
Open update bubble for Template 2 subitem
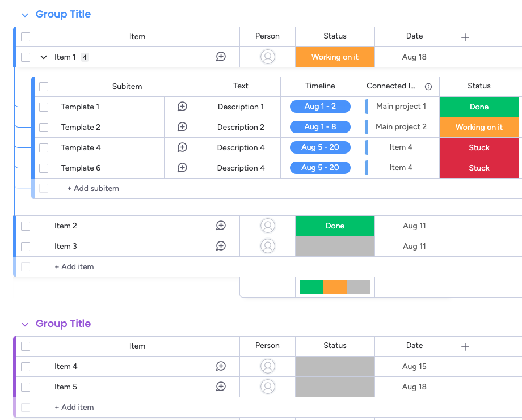[x=182, y=127]
